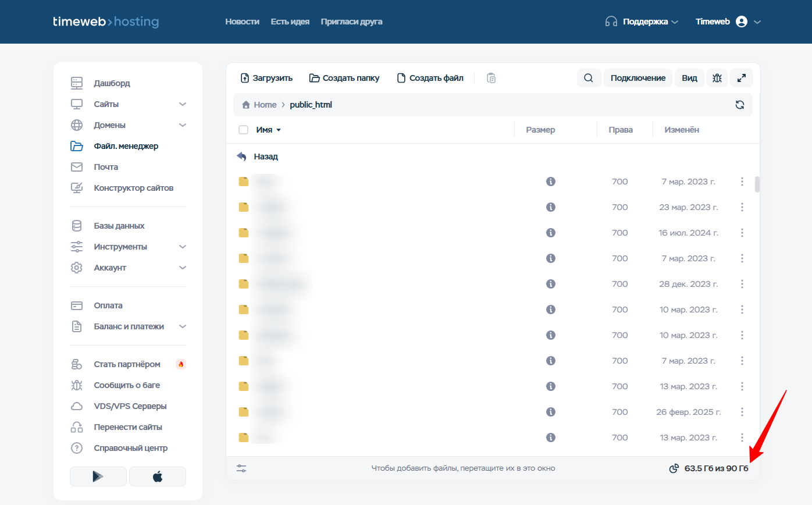Click info icon for folder dated 16 июл. 2024
This screenshot has width=812, height=505.
click(x=551, y=233)
